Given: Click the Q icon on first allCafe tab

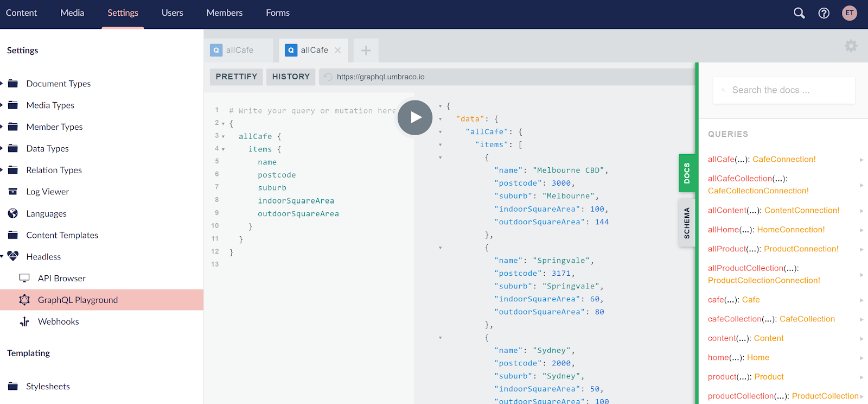Looking at the screenshot, I should pos(216,50).
